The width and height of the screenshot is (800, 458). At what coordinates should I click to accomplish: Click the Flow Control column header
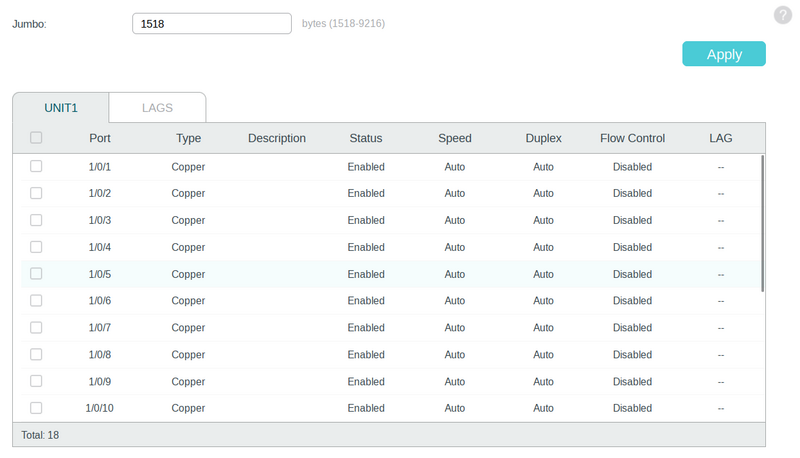[632, 138]
